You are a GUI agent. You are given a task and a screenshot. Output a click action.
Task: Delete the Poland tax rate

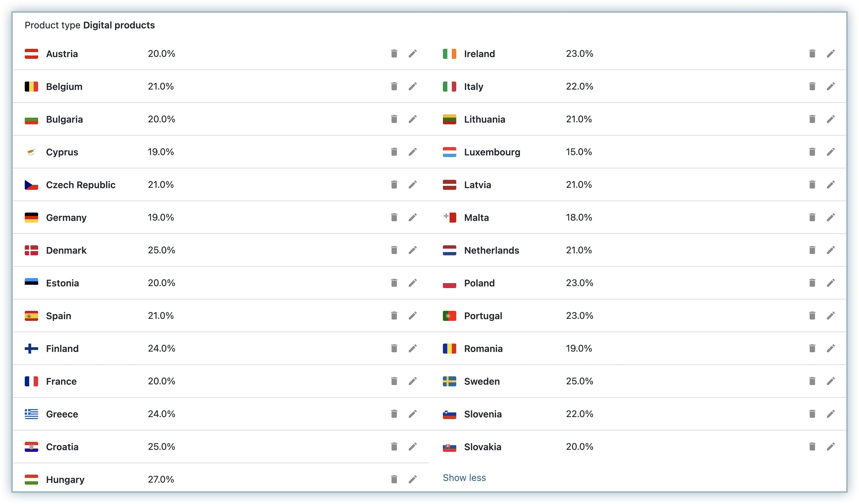[x=812, y=283]
